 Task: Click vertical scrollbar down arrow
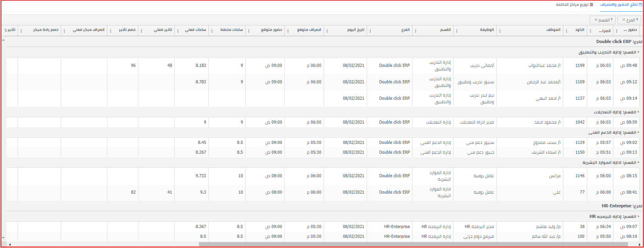(4, 237)
